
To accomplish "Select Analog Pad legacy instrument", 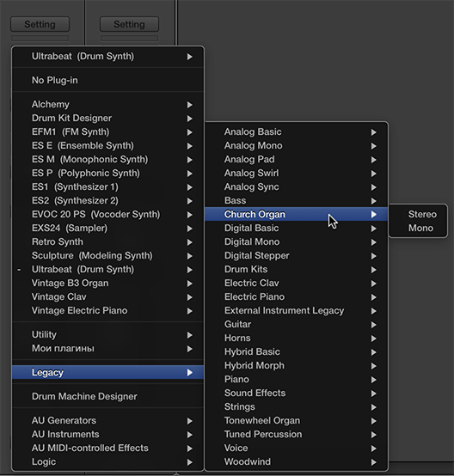I will pos(297,159).
